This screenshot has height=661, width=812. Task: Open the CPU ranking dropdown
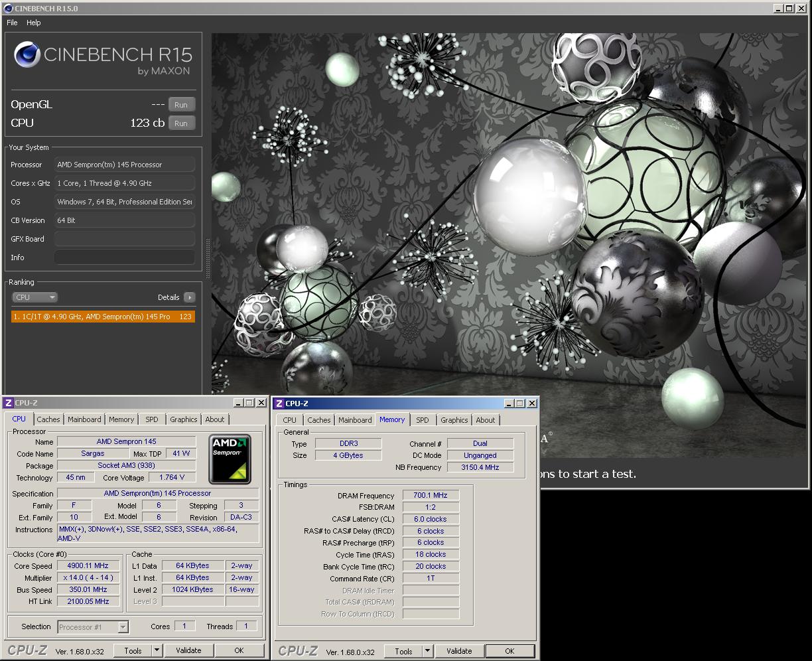(35, 297)
